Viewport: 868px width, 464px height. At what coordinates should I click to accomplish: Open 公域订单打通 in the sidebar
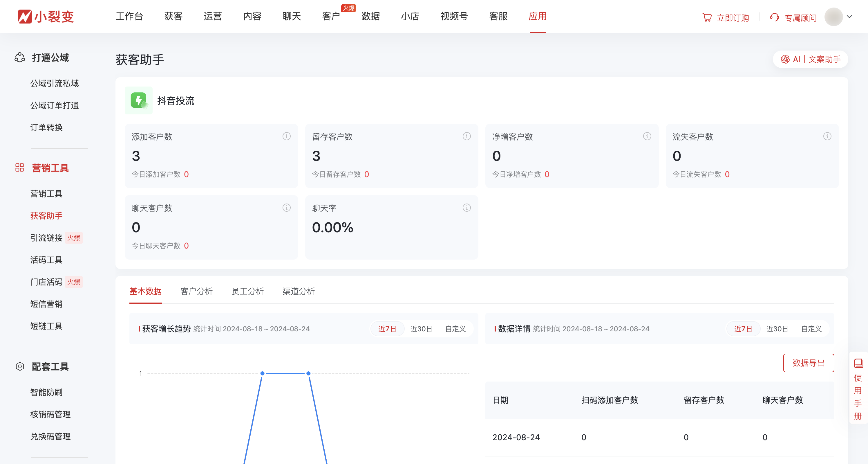click(55, 105)
